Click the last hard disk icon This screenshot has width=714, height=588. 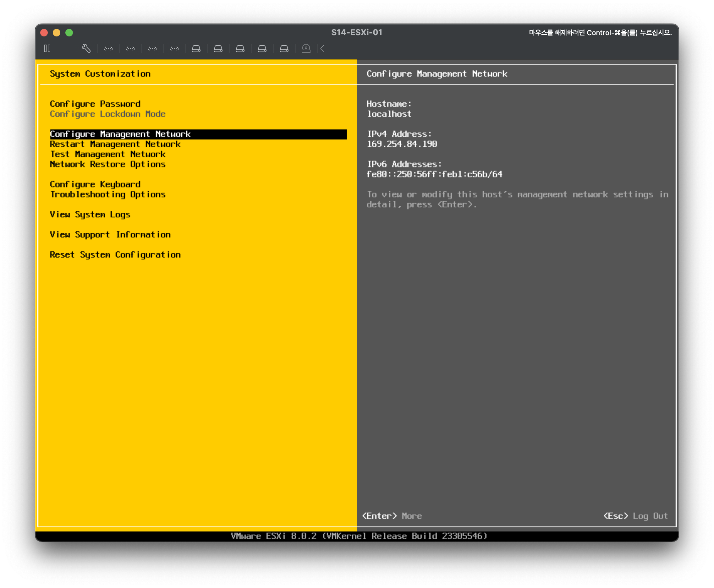[x=284, y=49]
